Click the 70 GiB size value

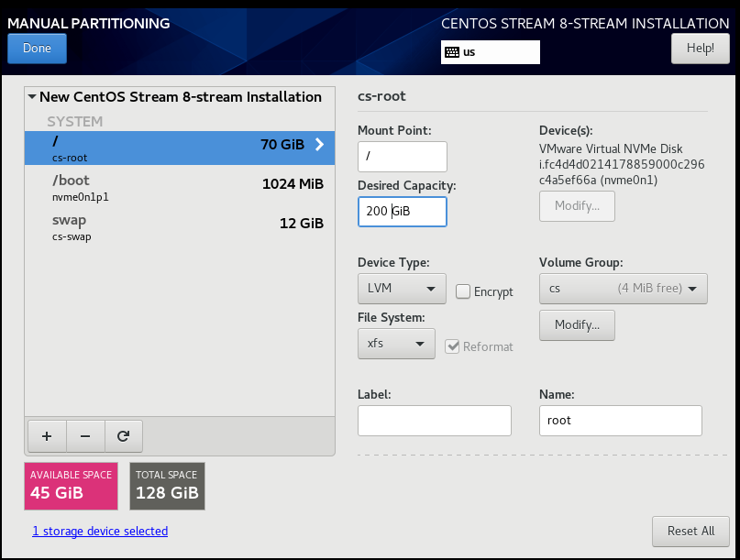coord(282,145)
